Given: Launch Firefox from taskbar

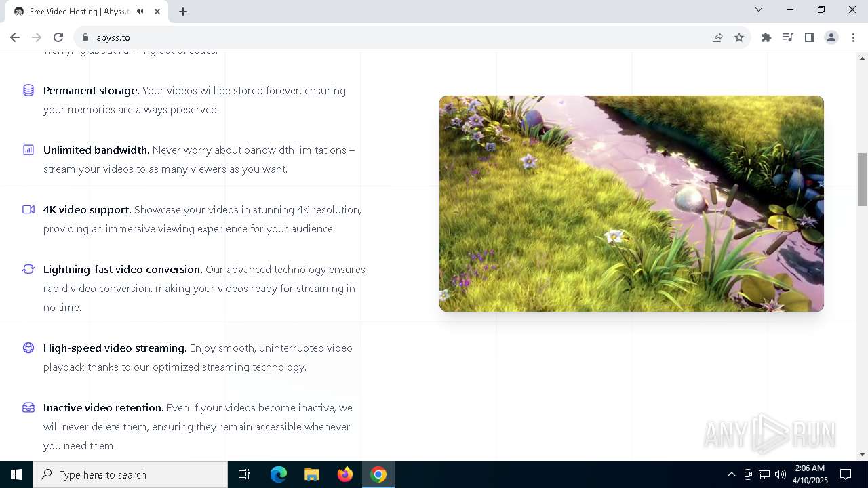Looking at the screenshot, I should 345,474.
